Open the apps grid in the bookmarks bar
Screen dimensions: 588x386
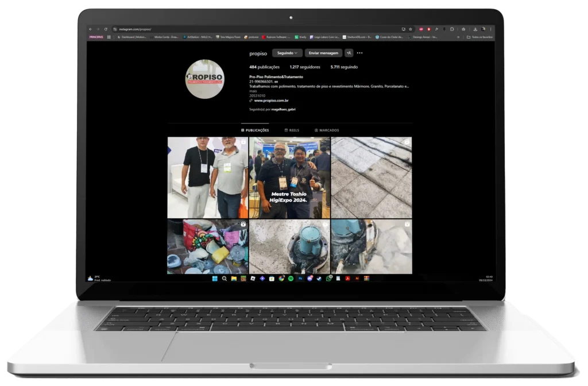[109, 37]
